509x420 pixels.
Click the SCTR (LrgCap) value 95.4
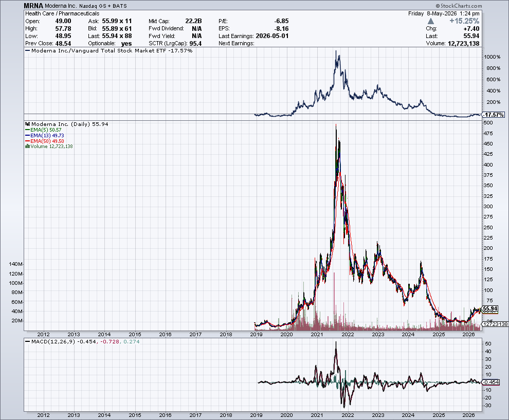[195, 44]
